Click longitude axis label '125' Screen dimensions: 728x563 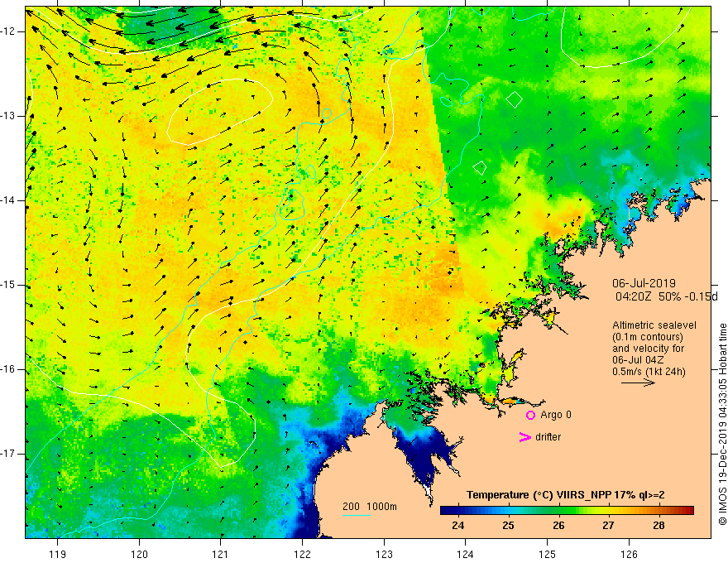547,554
